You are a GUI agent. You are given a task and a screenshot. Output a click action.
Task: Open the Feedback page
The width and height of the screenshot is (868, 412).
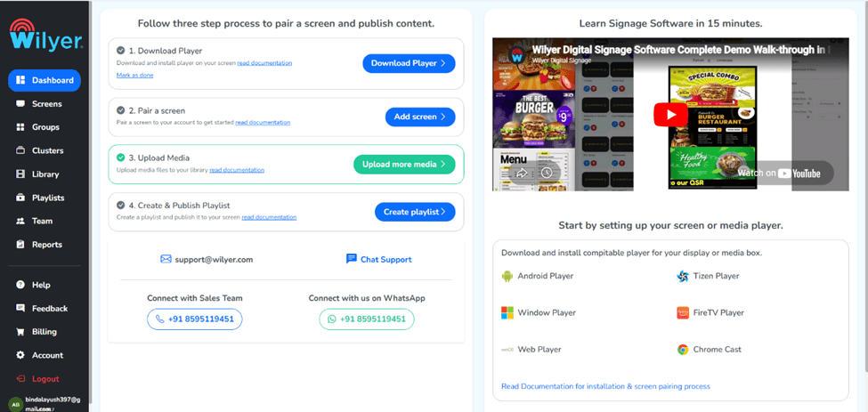(49, 309)
